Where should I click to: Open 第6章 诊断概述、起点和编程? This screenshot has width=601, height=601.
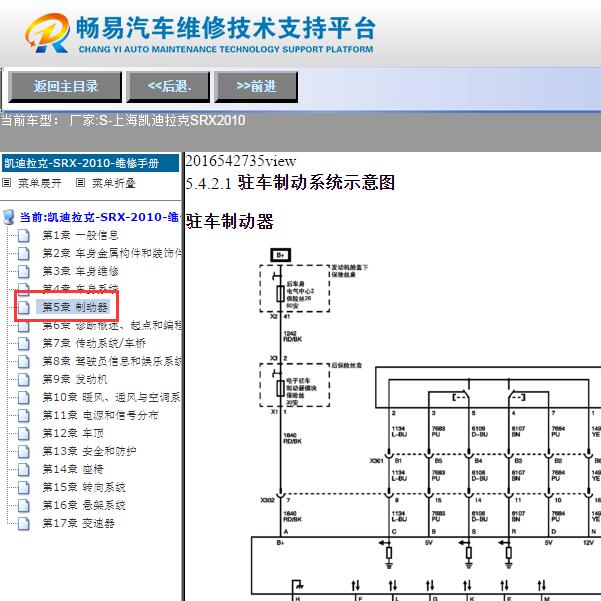coord(112,326)
